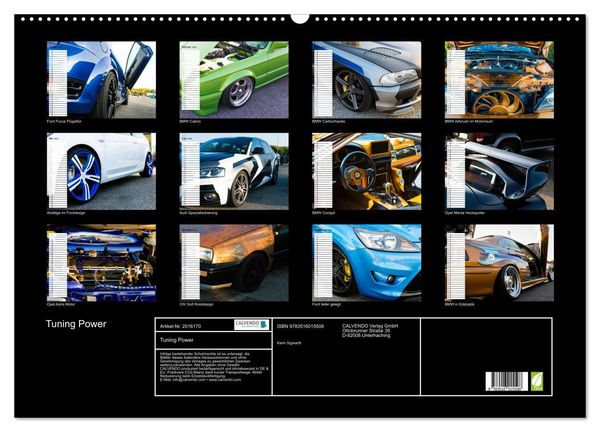Screen dimensions: 600x432
Task: Open the Audi special paint job photo
Action: click(x=234, y=171)
